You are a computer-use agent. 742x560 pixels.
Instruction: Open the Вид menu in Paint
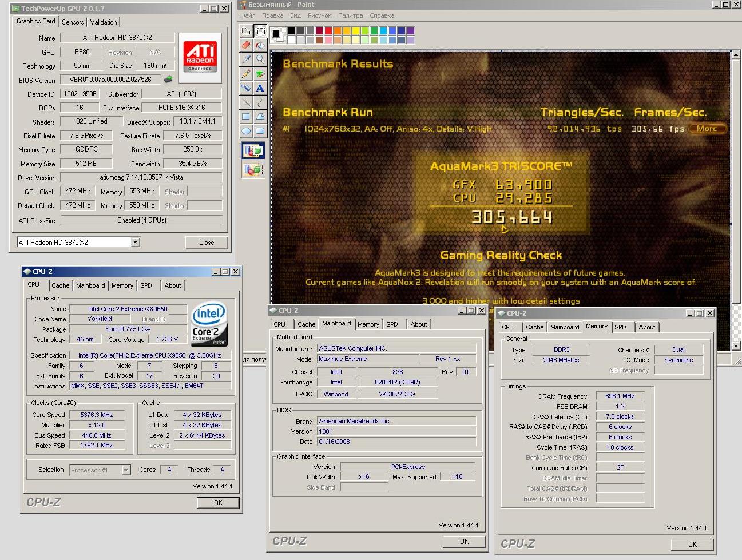pyautogui.click(x=295, y=15)
